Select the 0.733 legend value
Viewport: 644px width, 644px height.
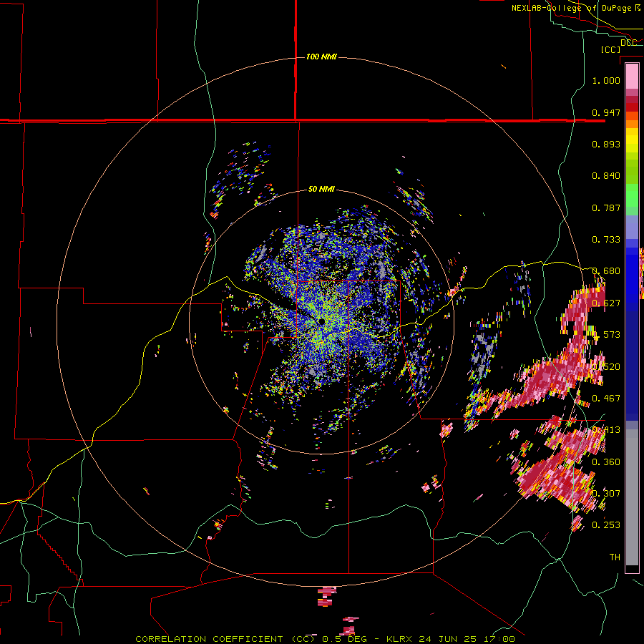606,240
